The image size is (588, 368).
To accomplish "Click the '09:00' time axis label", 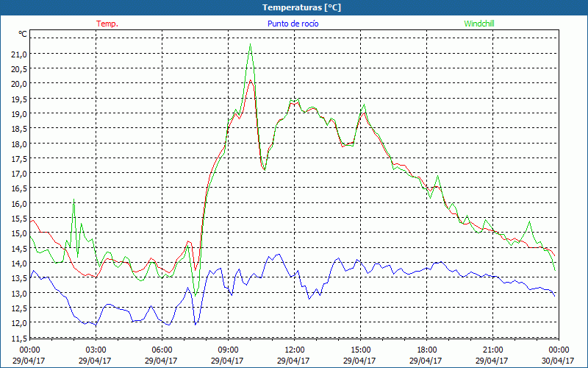I will 228,350.
